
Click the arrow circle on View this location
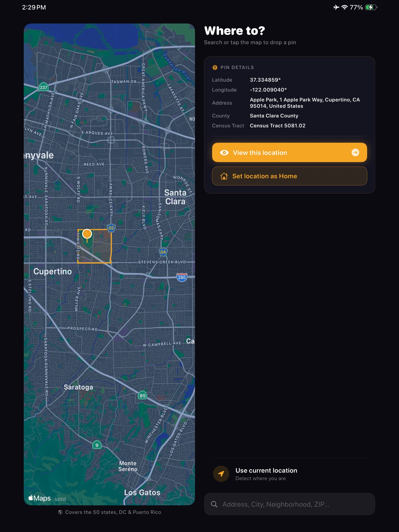tap(355, 152)
